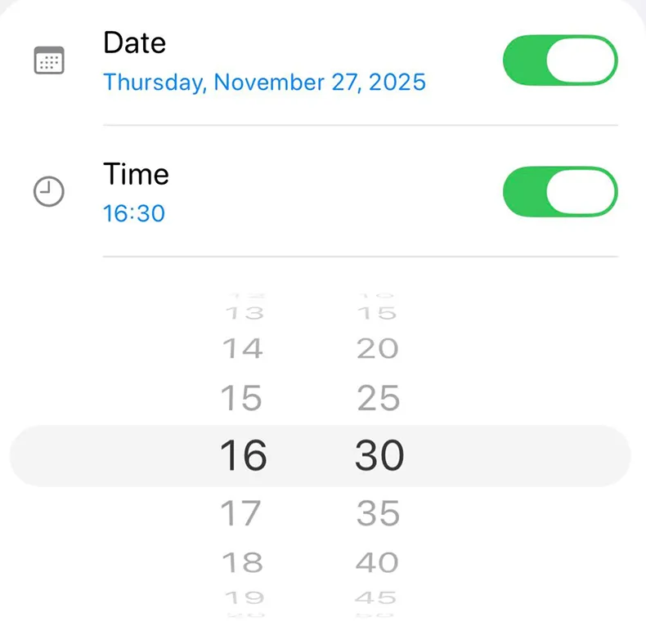Choose hour 18 in the time wheel
The height and width of the screenshot is (644, 646).
click(x=243, y=562)
